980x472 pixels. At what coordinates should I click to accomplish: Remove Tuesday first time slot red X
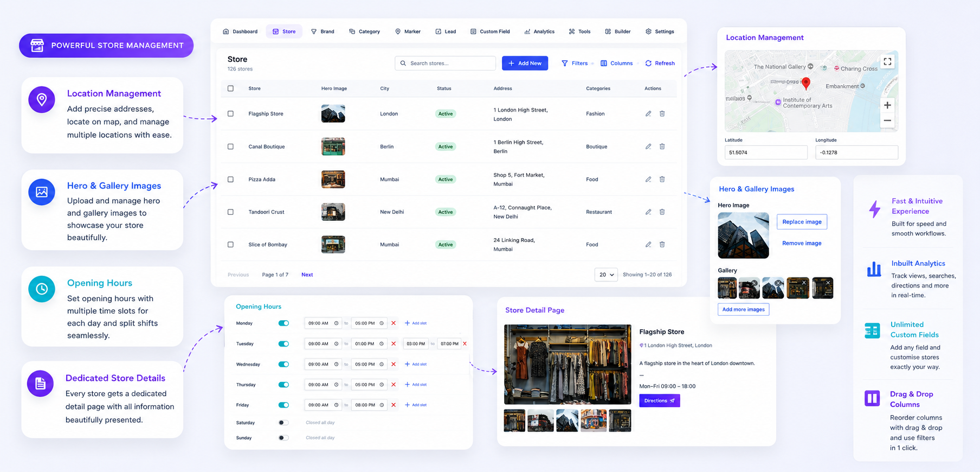click(394, 343)
